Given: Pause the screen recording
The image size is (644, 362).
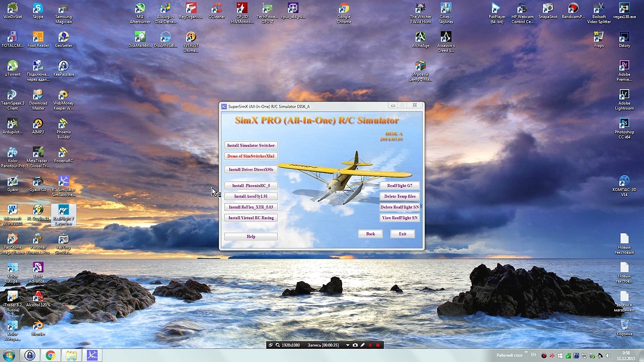Looking at the screenshot, I should click(370, 345).
